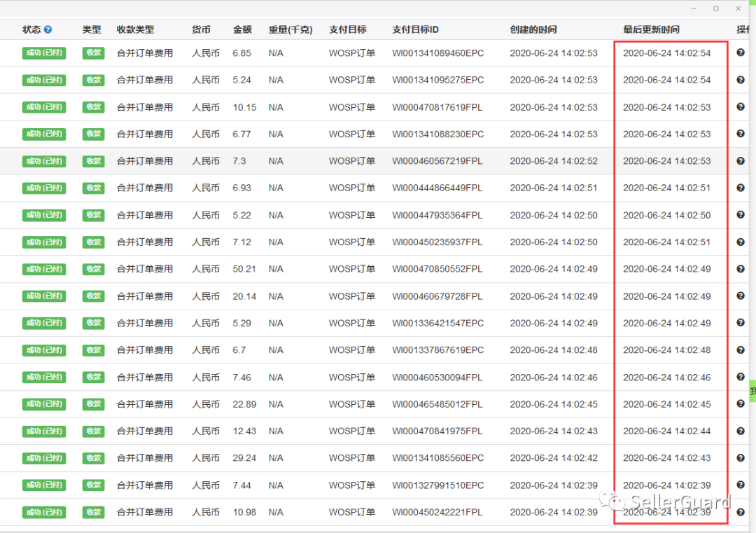Click the 最后更新时间 column header
This screenshot has width=756, height=533.
[x=652, y=29]
